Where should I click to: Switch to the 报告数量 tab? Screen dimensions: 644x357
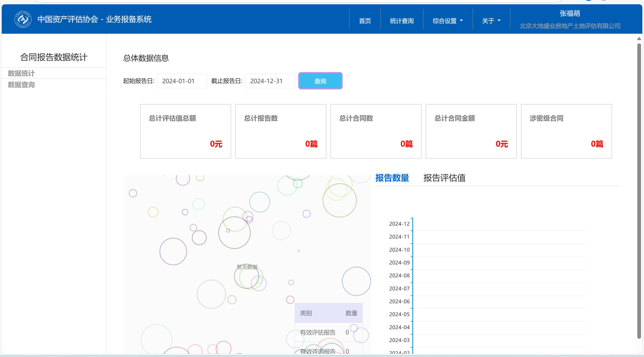[x=392, y=178]
